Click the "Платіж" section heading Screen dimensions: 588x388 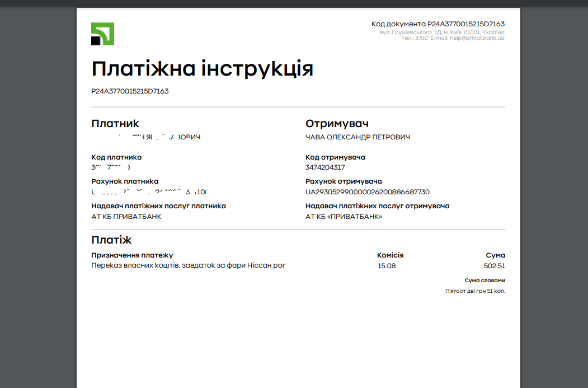111,240
